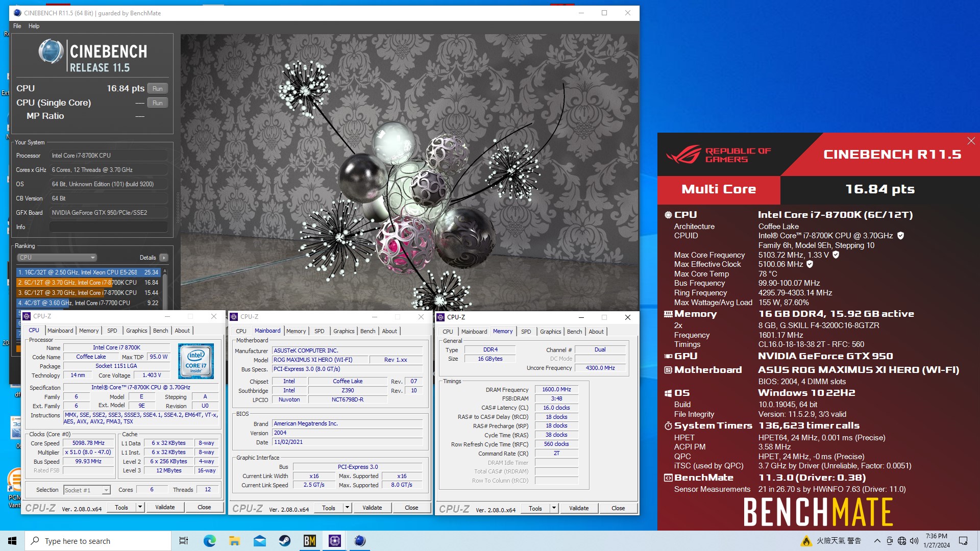Open the Ranking CPU dropdown
The width and height of the screenshot is (980, 551).
coord(57,258)
